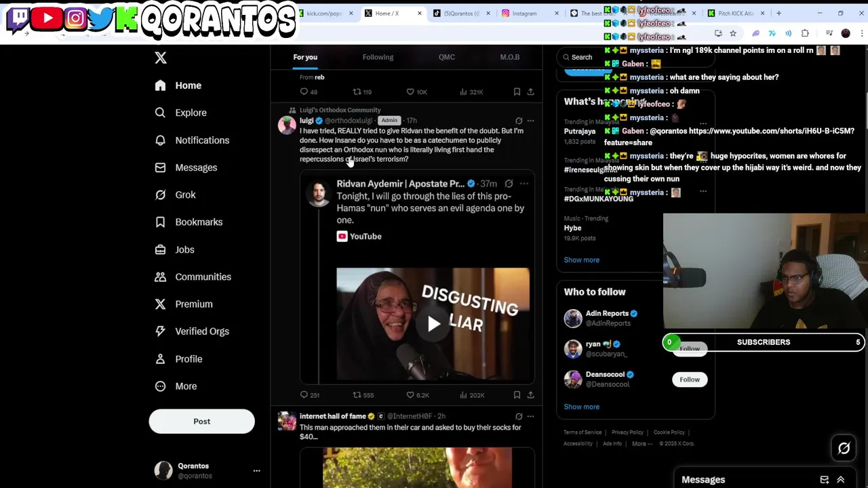Switch to the M.O.B tab
Image resolution: width=868 pixels, height=488 pixels.
[x=510, y=57]
